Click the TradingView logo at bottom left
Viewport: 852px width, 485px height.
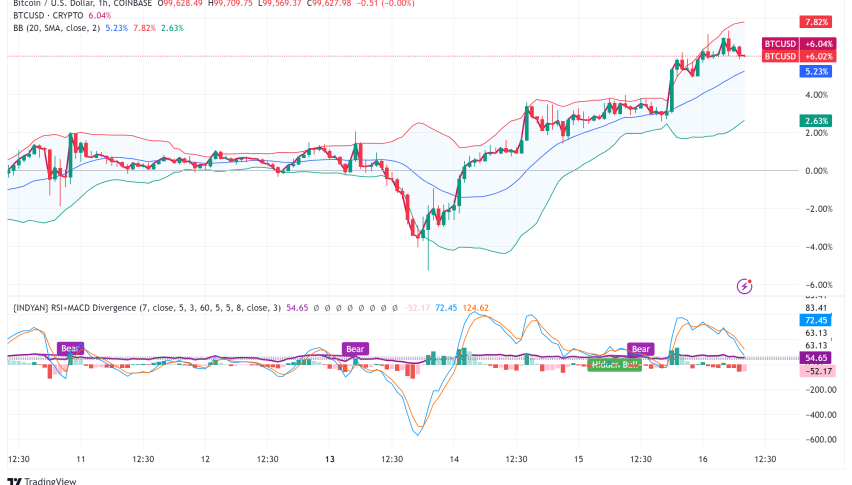point(42,481)
